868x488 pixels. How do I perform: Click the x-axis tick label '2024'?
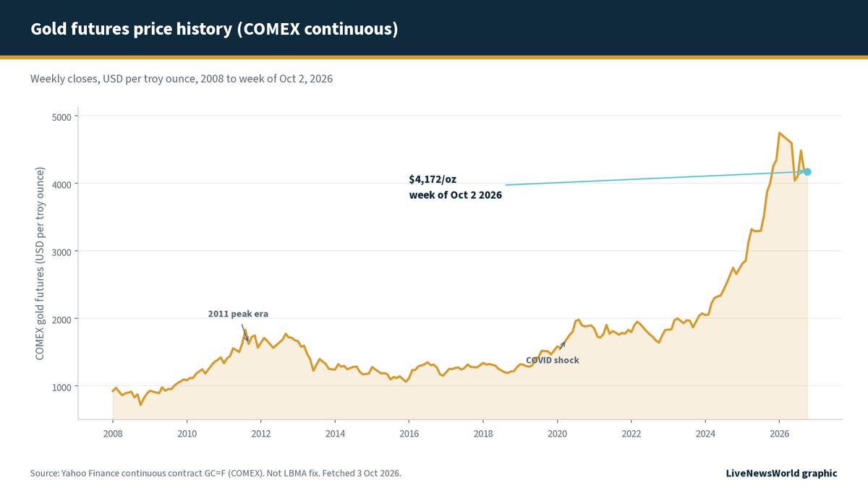[x=705, y=434]
